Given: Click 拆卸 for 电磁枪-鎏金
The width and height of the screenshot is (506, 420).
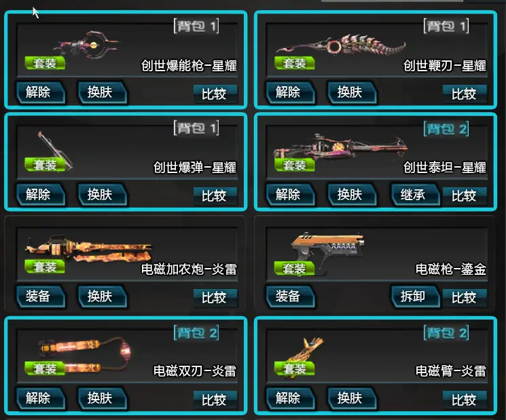Looking at the screenshot, I should point(415,297).
